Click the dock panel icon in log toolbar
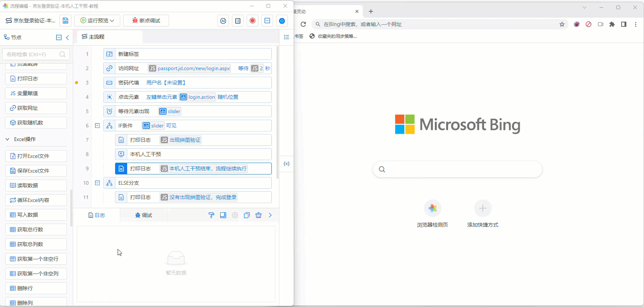 [x=223, y=215]
